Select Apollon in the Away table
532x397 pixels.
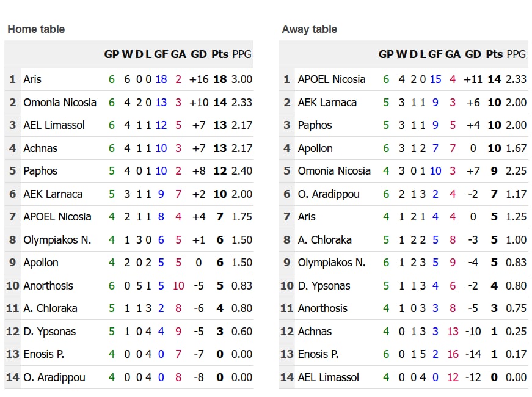pos(315,148)
